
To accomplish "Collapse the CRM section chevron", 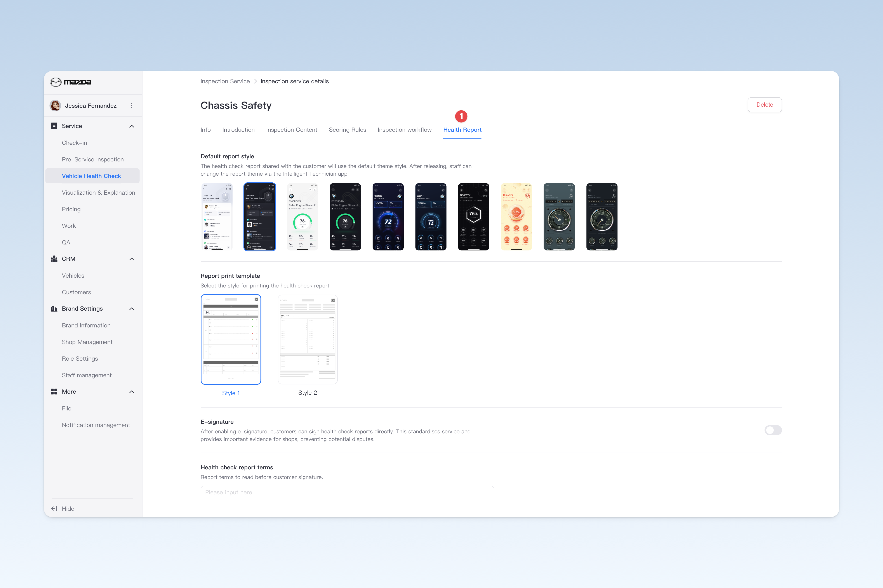I will [x=132, y=259].
